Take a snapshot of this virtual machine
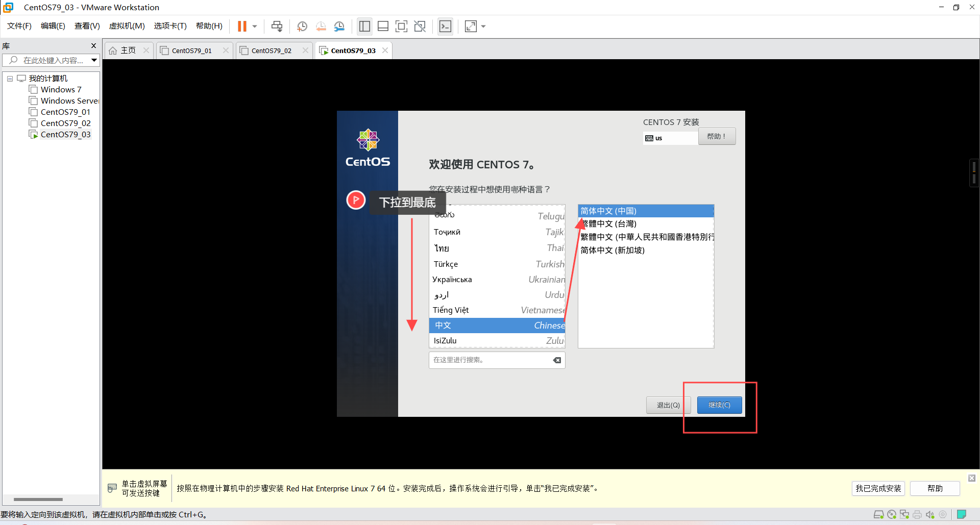 (x=302, y=27)
